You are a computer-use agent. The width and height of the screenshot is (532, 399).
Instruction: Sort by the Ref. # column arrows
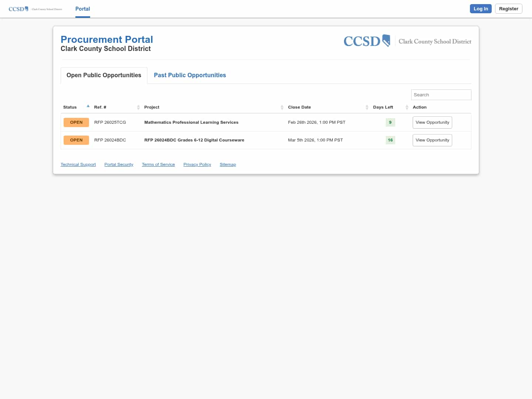pos(139,107)
